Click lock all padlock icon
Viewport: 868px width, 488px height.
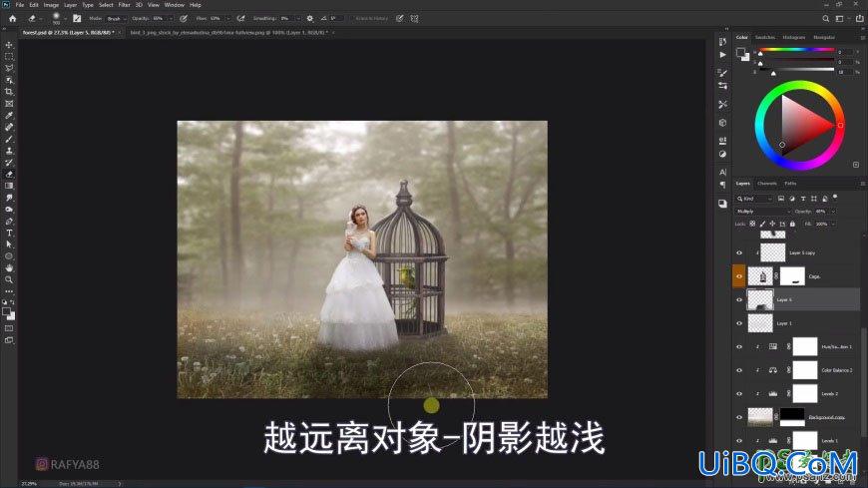coord(793,224)
